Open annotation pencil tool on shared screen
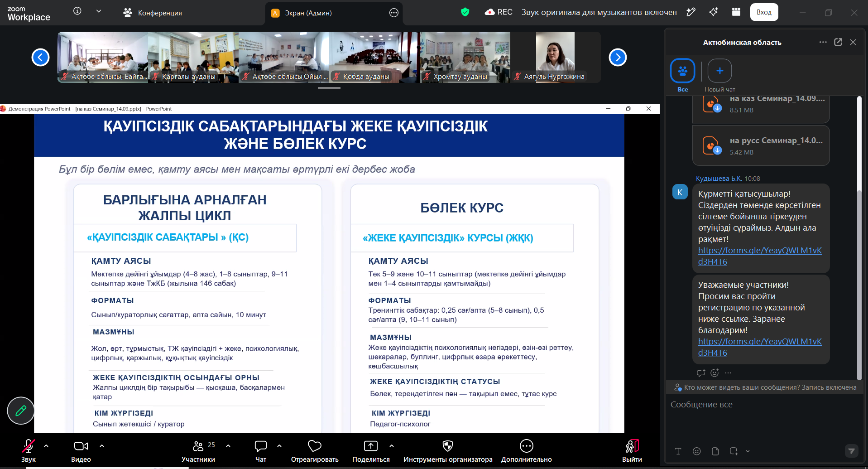This screenshot has height=469, width=868. pos(21,411)
